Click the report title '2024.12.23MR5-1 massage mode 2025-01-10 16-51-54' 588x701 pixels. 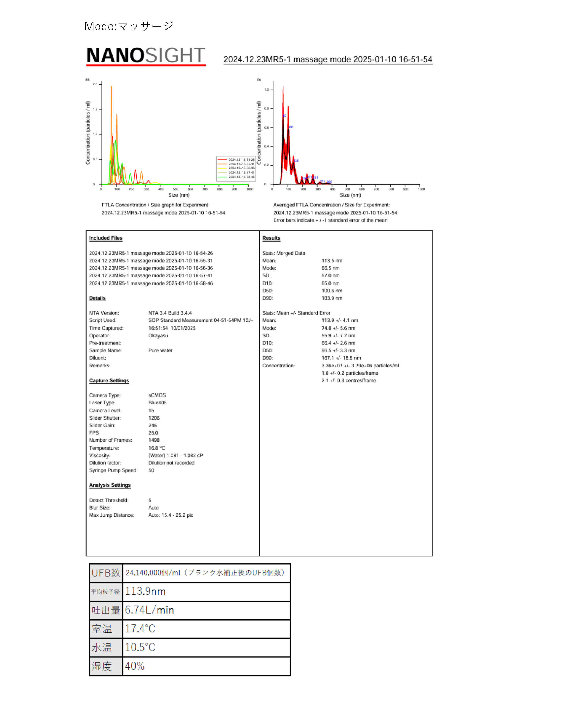pos(328,59)
